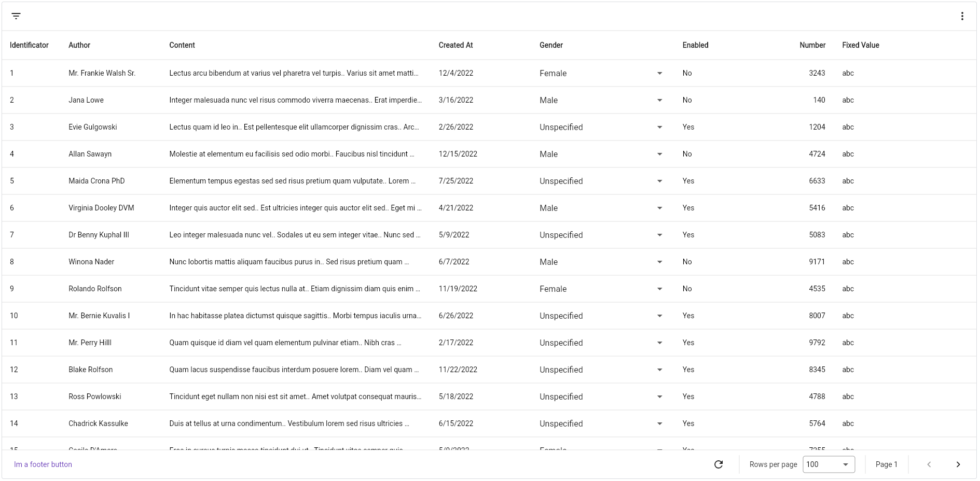Screen dimensions: 980x481
Task: Sort by the Gender column header
Action: click(551, 45)
